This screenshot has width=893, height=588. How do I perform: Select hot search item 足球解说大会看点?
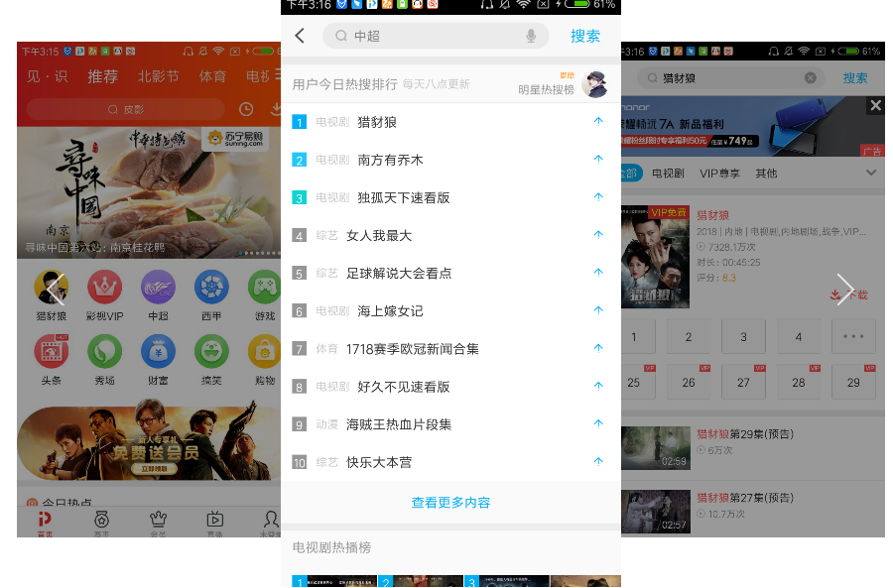coord(399,274)
